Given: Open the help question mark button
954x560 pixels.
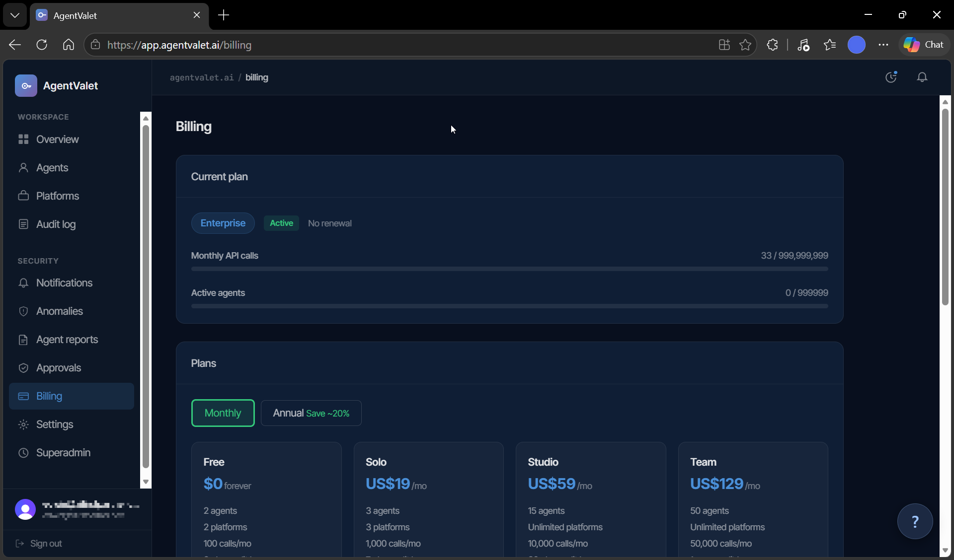Looking at the screenshot, I should click(x=915, y=521).
